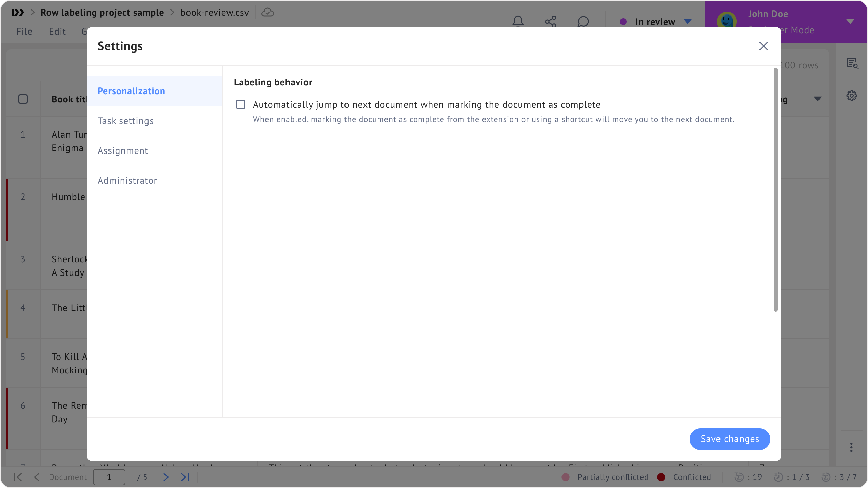This screenshot has height=488, width=868.
Task: Click the Save changes button
Action: point(730,439)
